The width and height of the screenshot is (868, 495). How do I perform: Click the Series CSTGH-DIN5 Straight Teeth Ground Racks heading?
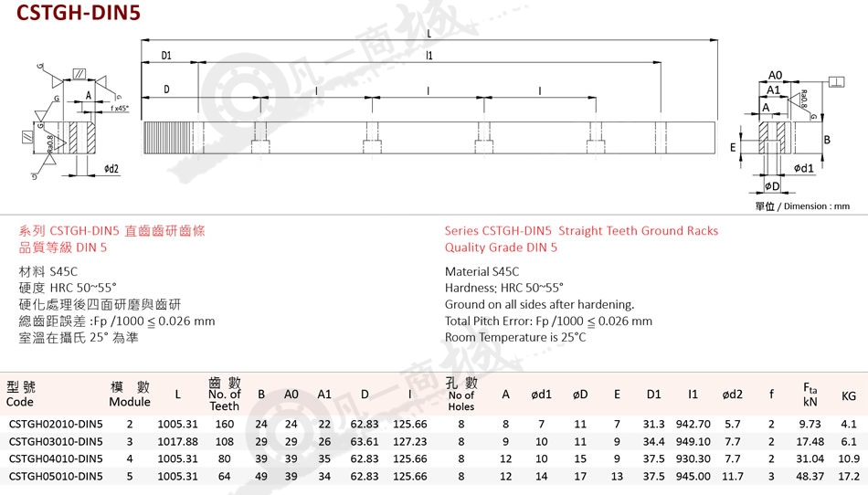tap(581, 231)
